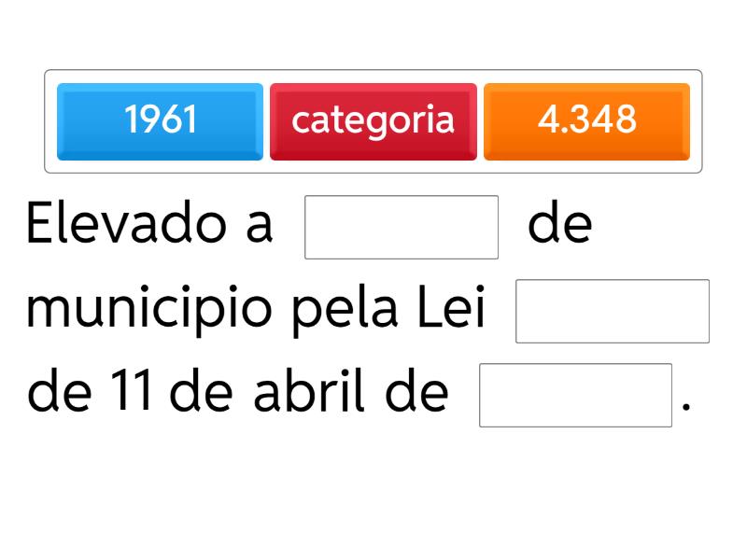Click the blank box after 'Elevado a'

coord(402,227)
